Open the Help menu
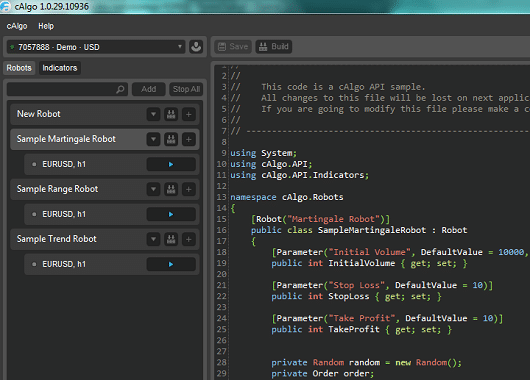Viewport: 530px width, 380px height. click(x=46, y=26)
